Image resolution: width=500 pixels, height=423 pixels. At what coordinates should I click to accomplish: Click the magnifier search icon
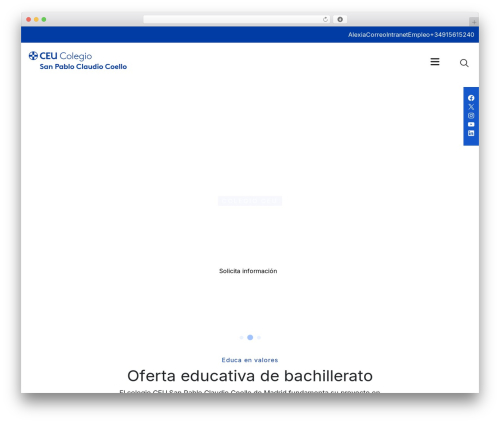click(464, 63)
